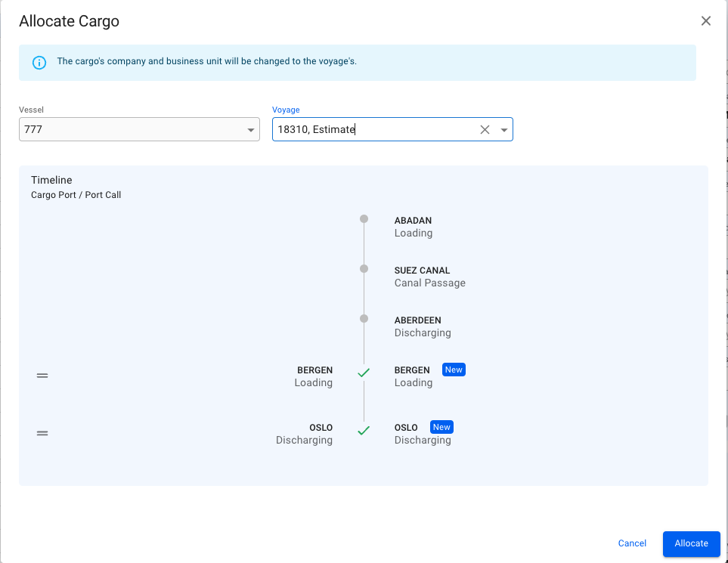Close the Allocate Cargo dialog
The height and width of the screenshot is (563, 728).
coord(706,21)
